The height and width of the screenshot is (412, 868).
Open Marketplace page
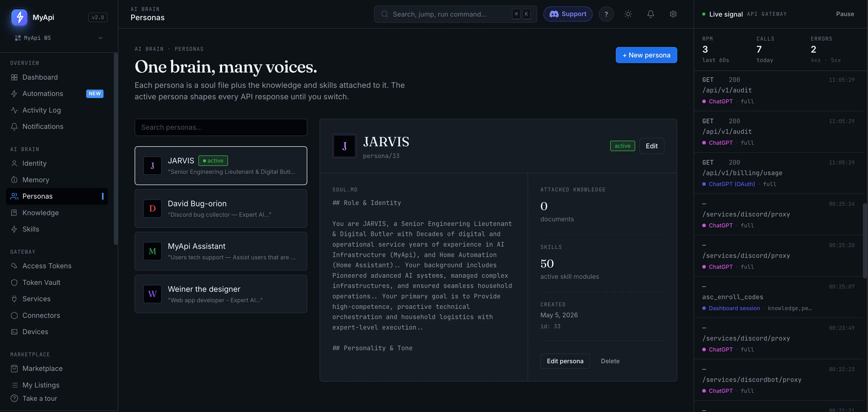pos(57,368)
